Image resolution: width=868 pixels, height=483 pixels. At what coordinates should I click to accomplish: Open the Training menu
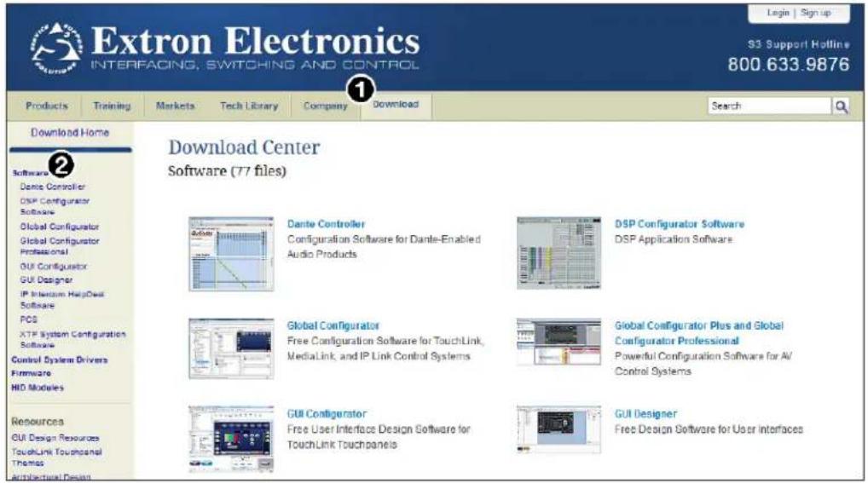tap(112, 106)
